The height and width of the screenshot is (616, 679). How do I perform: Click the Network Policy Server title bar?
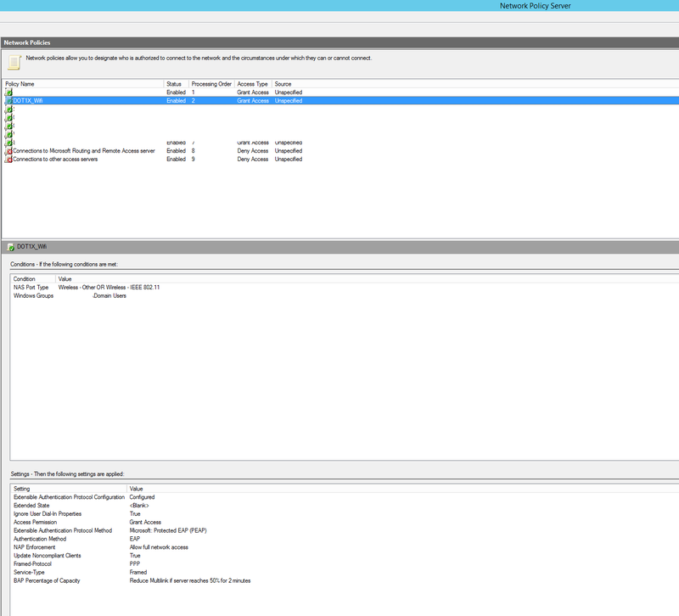535,5
